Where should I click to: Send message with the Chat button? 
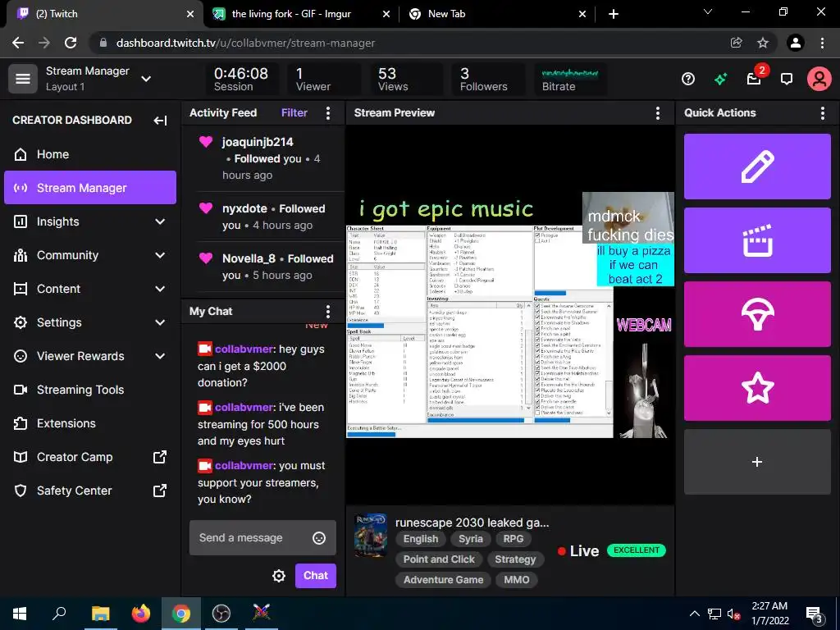point(316,576)
